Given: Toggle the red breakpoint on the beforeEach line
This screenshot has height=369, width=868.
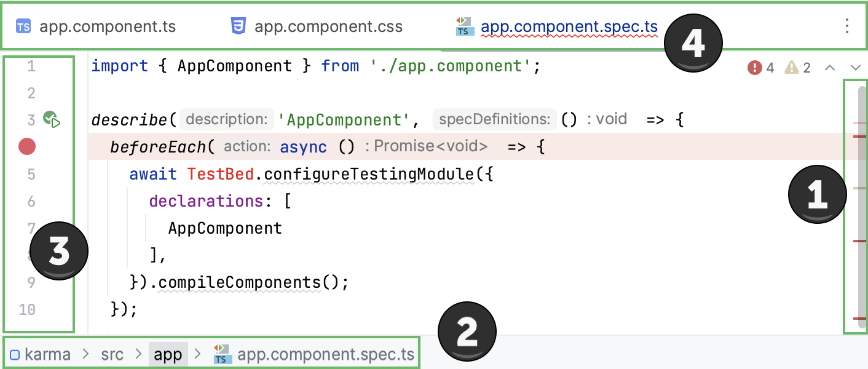Looking at the screenshot, I should click(27, 146).
